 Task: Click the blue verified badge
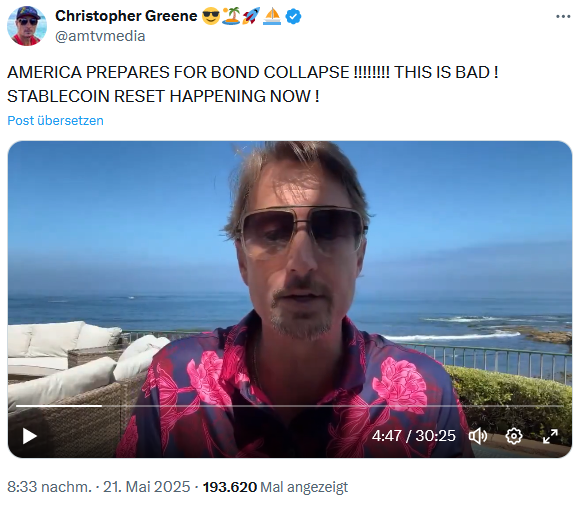tap(294, 17)
